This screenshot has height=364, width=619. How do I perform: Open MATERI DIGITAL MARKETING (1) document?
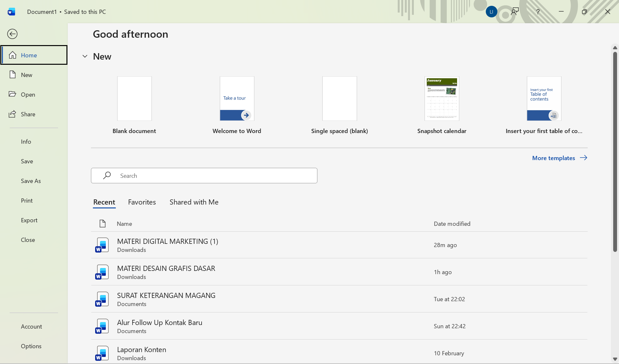(167, 241)
